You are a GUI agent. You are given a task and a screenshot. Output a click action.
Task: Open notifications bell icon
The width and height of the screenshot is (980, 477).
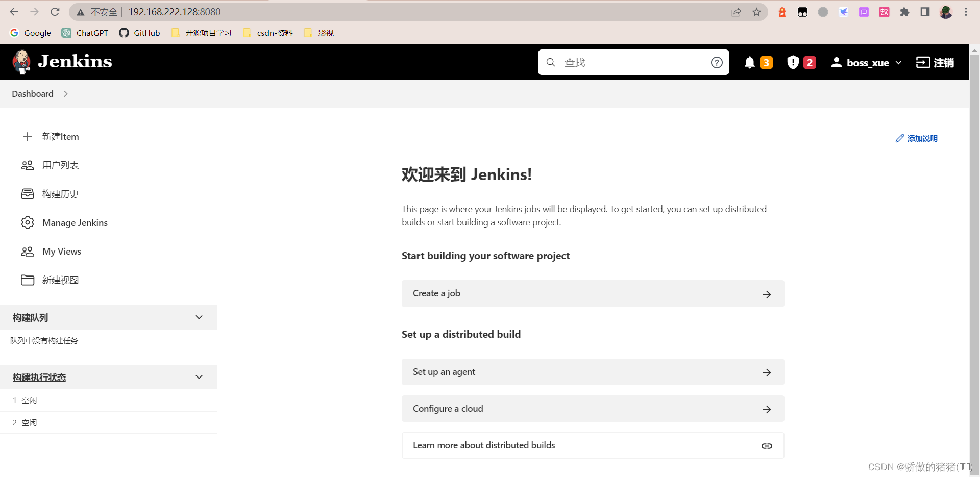click(x=749, y=62)
